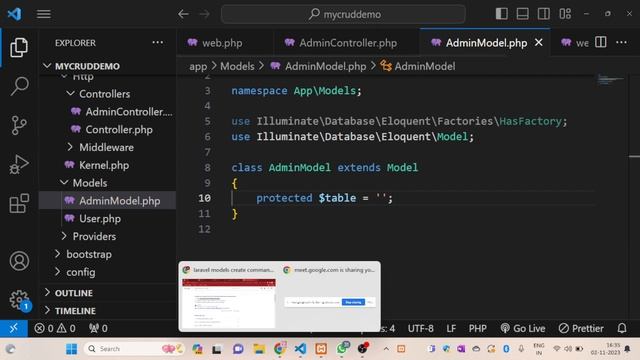Screen dimensions: 640x360
Task: Start Go Live server
Action: 523,328
